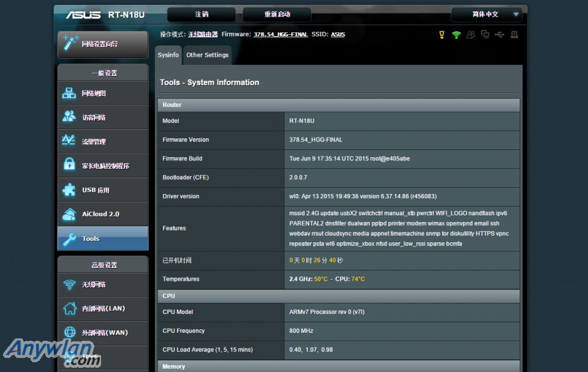This screenshot has height=372, width=588.
Task: Open the SSID ASUS link
Action: point(338,34)
